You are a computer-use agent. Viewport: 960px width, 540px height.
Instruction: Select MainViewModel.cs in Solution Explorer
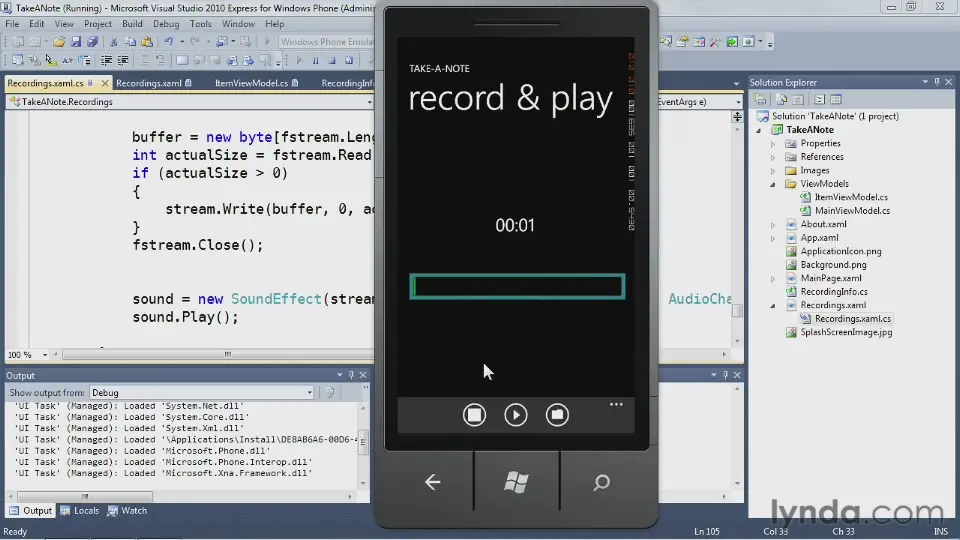pos(852,211)
